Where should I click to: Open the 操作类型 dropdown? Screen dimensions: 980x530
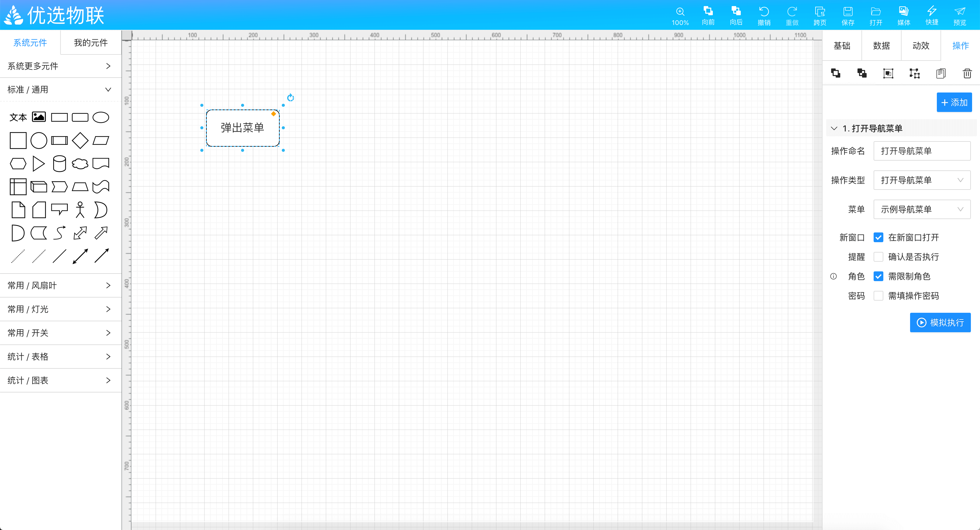pyautogui.click(x=922, y=180)
